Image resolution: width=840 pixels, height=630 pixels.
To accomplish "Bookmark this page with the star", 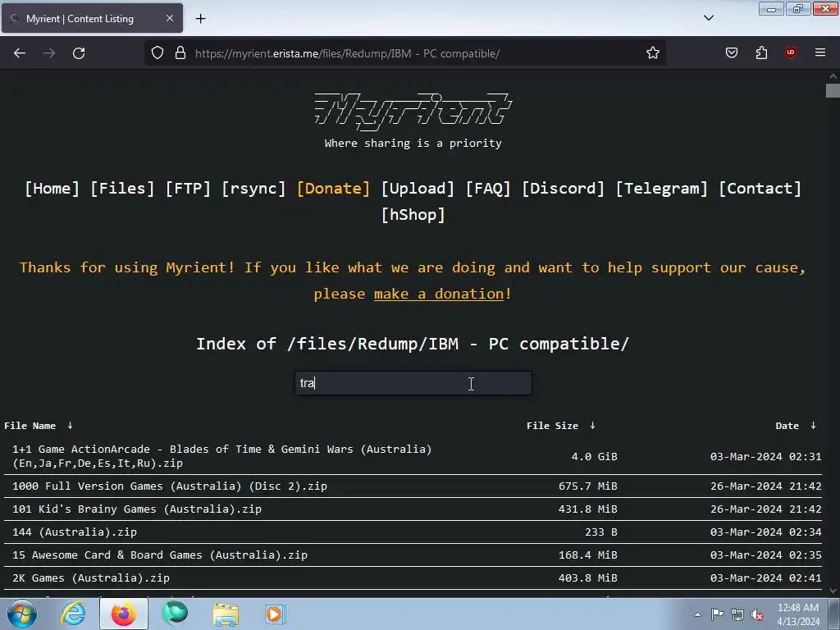I will pyautogui.click(x=652, y=53).
